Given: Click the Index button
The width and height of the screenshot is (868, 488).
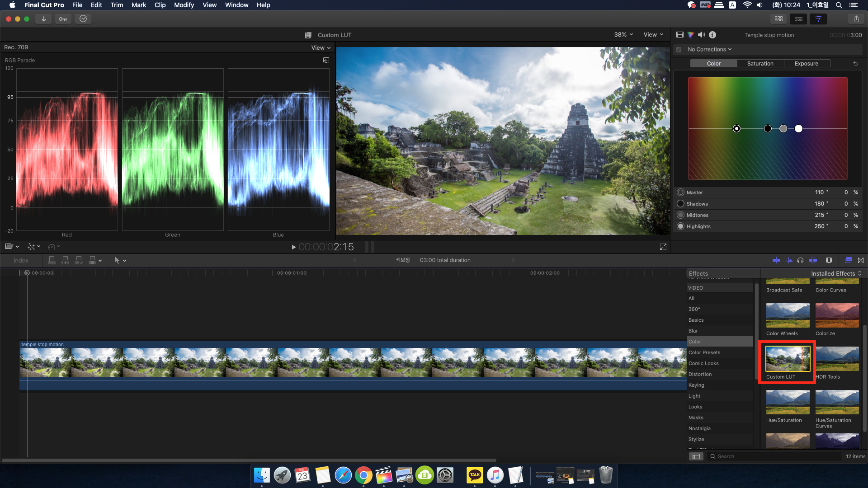Looking at the screenshot, I should pyautogui.click(x=21, y=260).
